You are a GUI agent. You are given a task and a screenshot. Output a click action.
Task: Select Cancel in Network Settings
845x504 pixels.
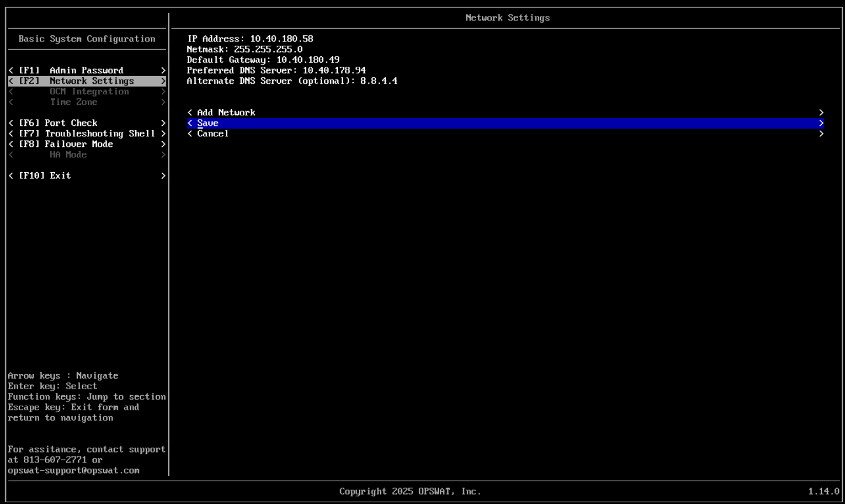click(213, 133)
